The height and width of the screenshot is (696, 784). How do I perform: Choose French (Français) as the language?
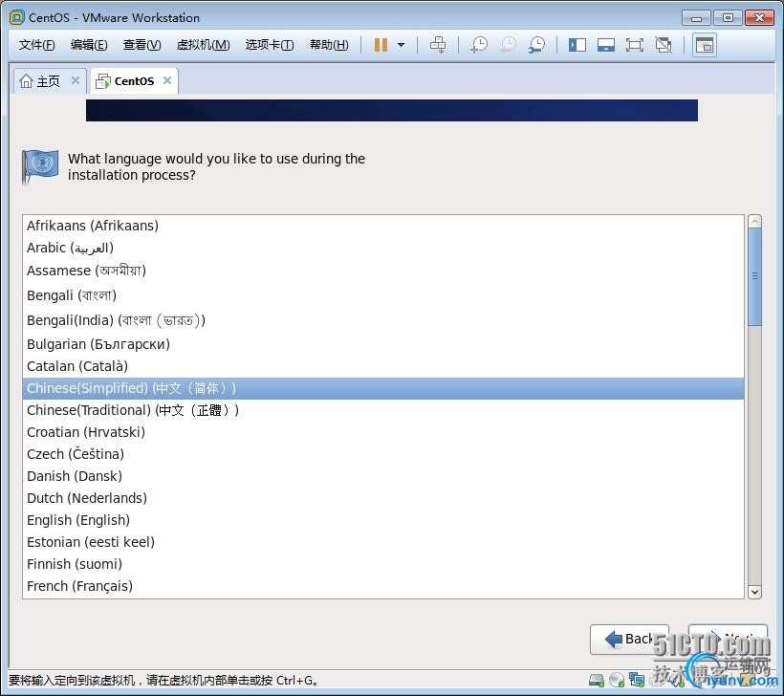click(x=383, y=586)
